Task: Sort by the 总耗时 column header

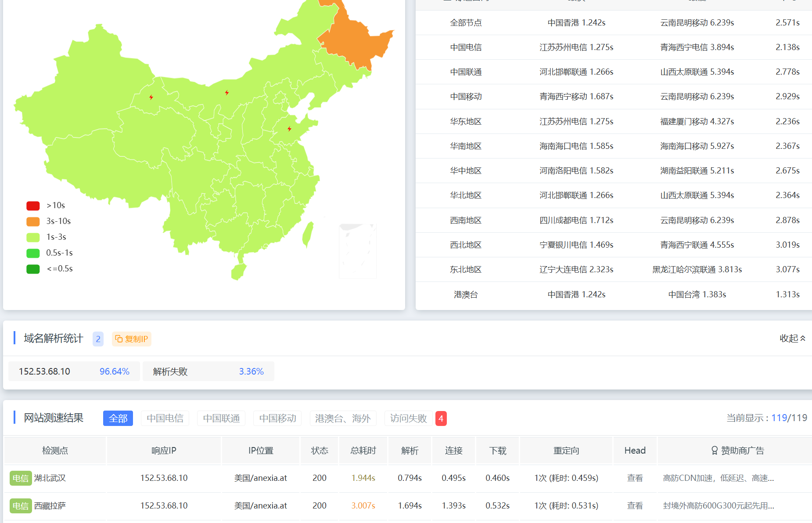Action: 363,451
